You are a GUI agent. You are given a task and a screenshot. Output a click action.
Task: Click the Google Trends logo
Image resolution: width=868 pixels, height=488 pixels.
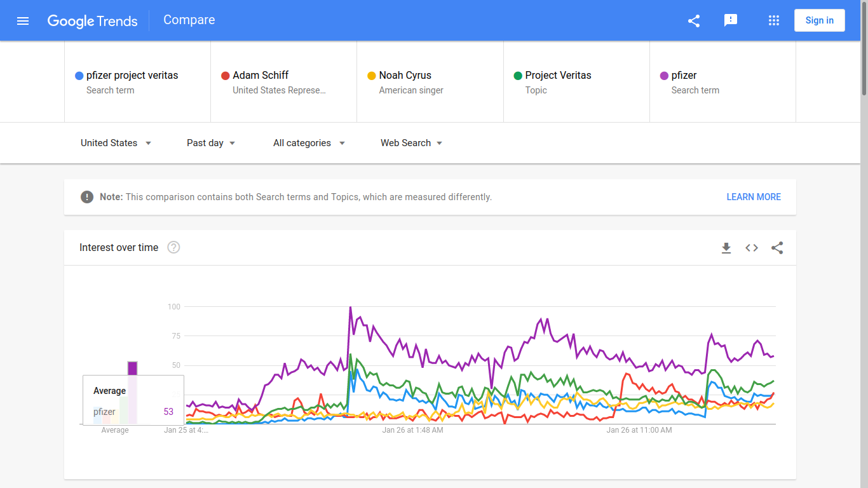(93, 20)
